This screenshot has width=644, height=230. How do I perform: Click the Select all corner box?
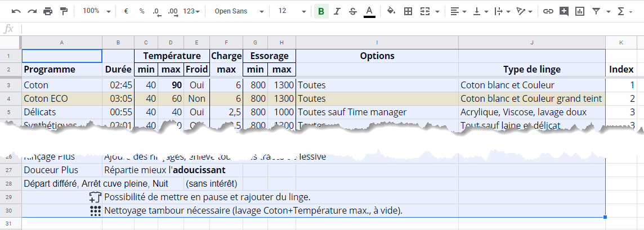[x=10, y=42]
